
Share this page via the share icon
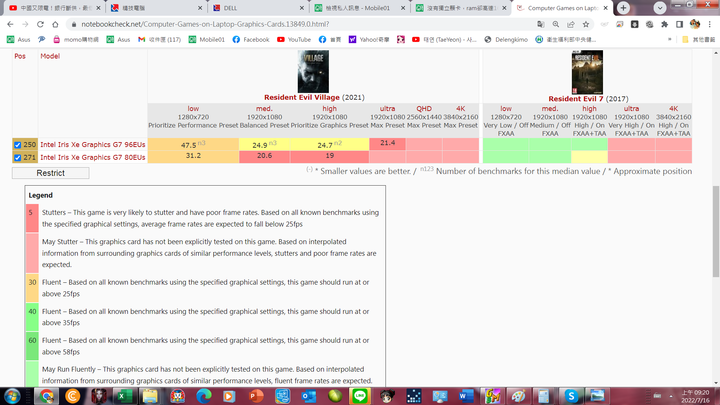tap(571, 24)
